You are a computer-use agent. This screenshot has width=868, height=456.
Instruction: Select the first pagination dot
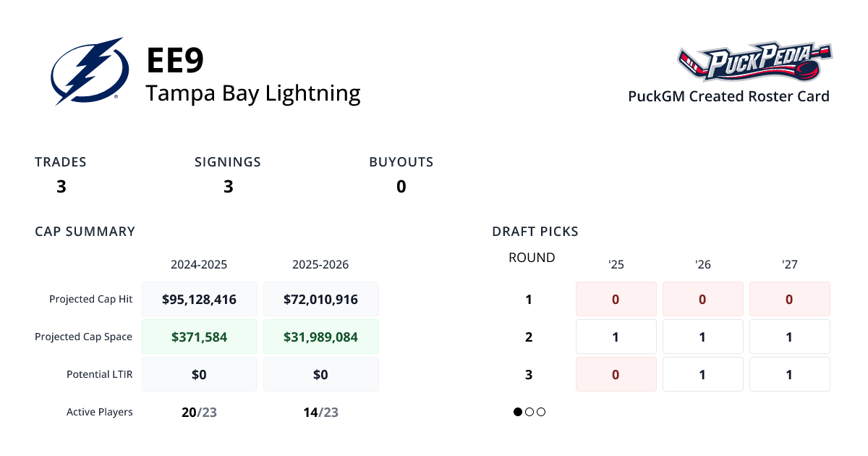pos(518,412)
